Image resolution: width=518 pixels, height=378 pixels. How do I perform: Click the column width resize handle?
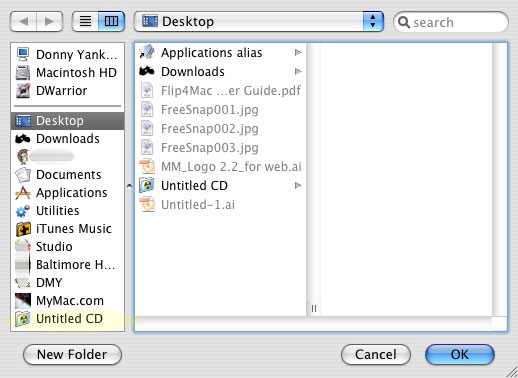pos(314,309)
